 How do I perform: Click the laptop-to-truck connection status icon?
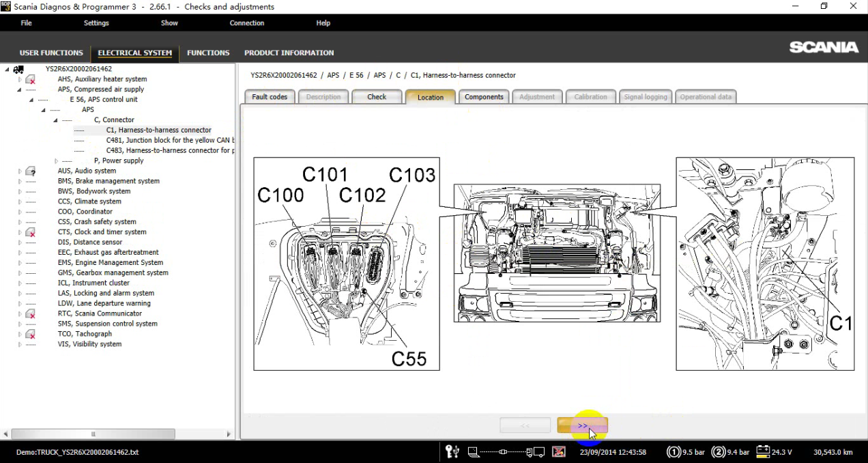point(506,451)
